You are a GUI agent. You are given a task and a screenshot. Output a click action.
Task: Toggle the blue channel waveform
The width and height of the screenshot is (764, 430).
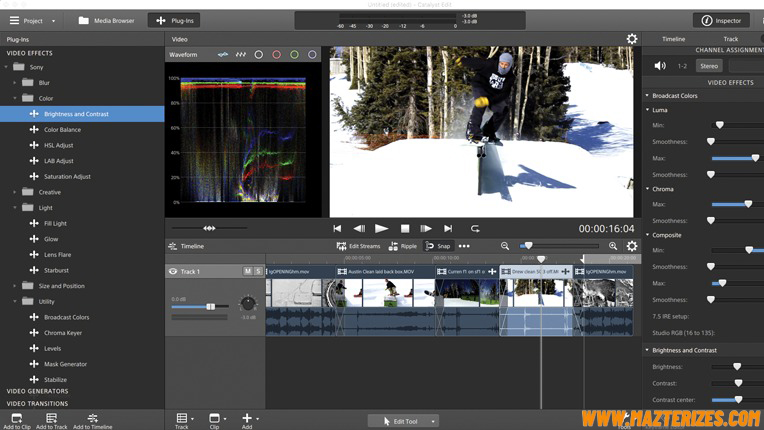tap(312, 55)
